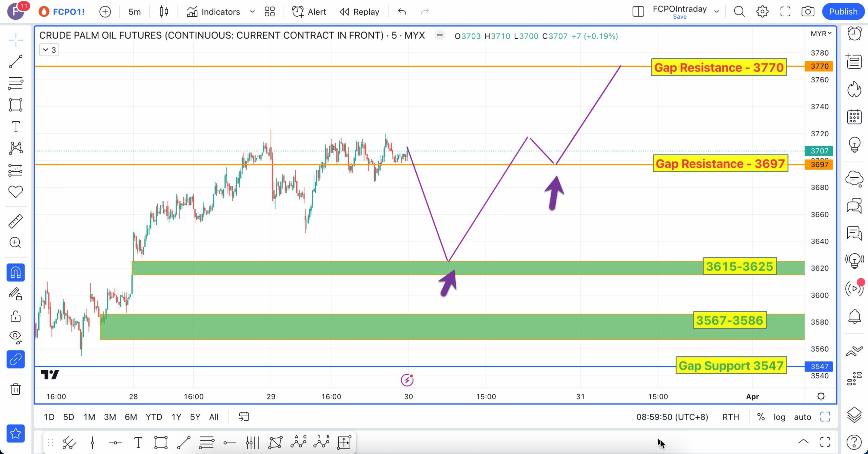The height and width of the screenshot is (454, 868).
Task: Click the trash remove drawings icon
Action: click(16, 389)
